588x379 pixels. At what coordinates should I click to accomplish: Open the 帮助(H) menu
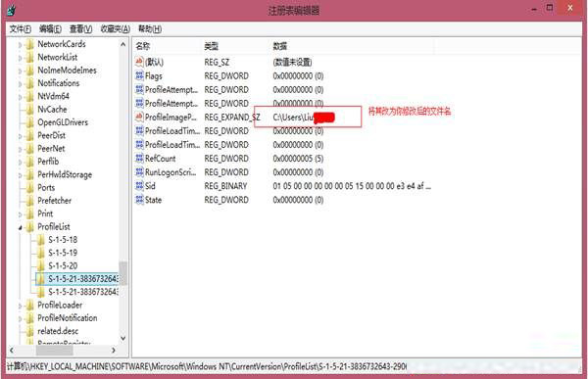tap(150, 28)
